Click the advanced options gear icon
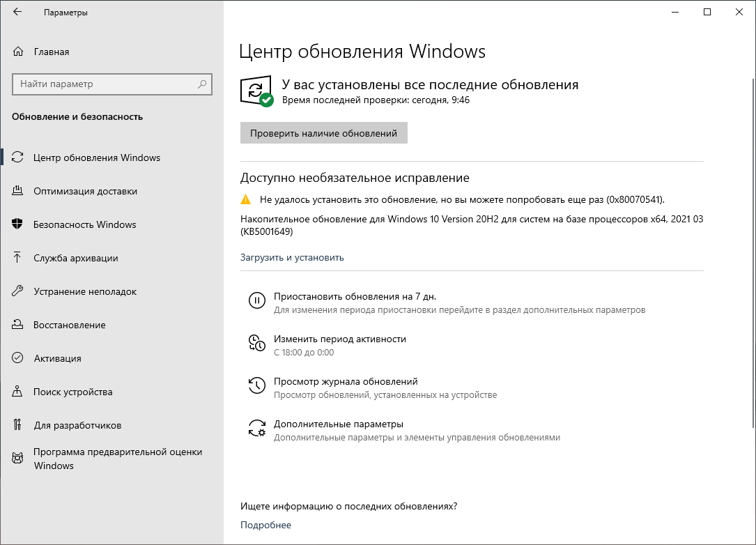The height and width of the screenshot is (545, 756). pyautogui.click(x=256, y=429)
